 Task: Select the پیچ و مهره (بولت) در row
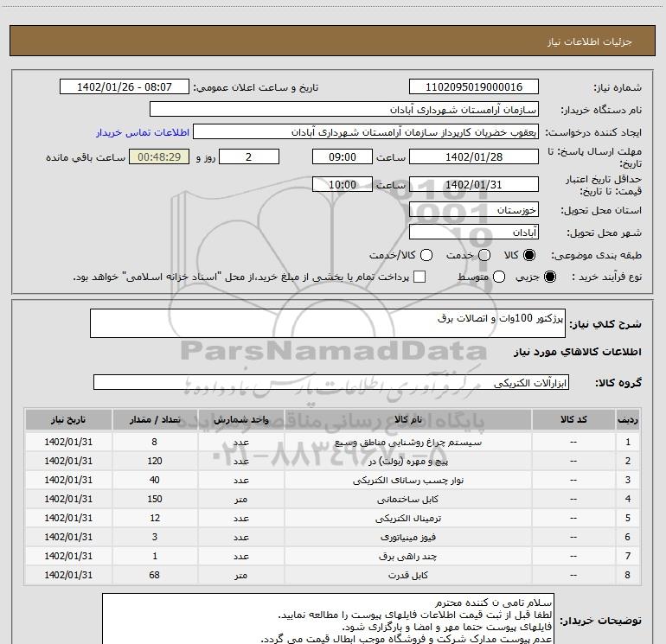[333, 461]
